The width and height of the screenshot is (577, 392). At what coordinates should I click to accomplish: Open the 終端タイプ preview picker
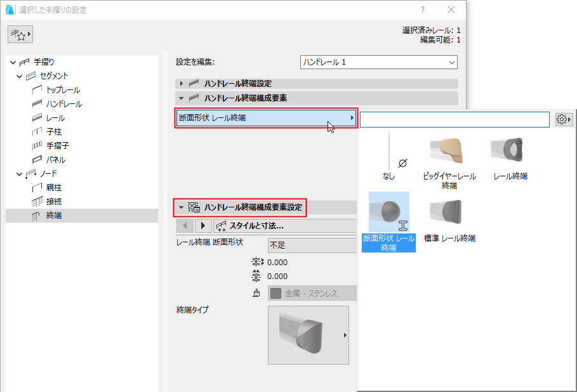pyautogui.click(x=308, y=335)
